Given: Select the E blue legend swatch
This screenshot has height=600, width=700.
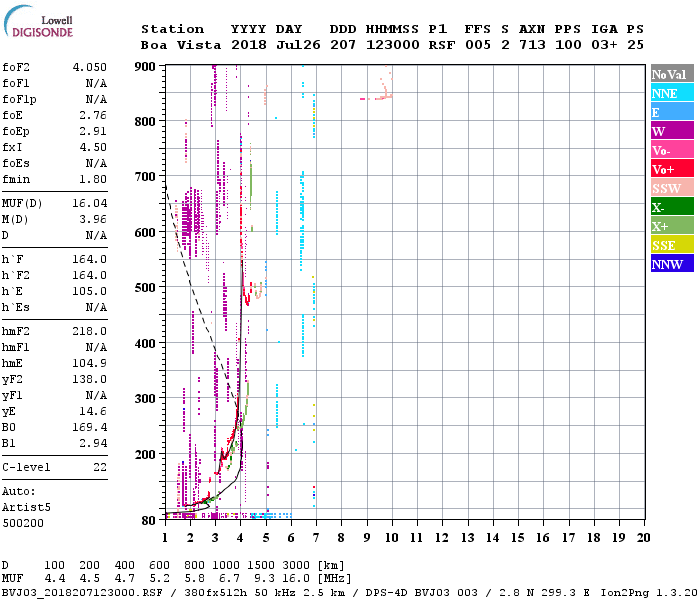Looking at the screenshot, I should 672,112.
